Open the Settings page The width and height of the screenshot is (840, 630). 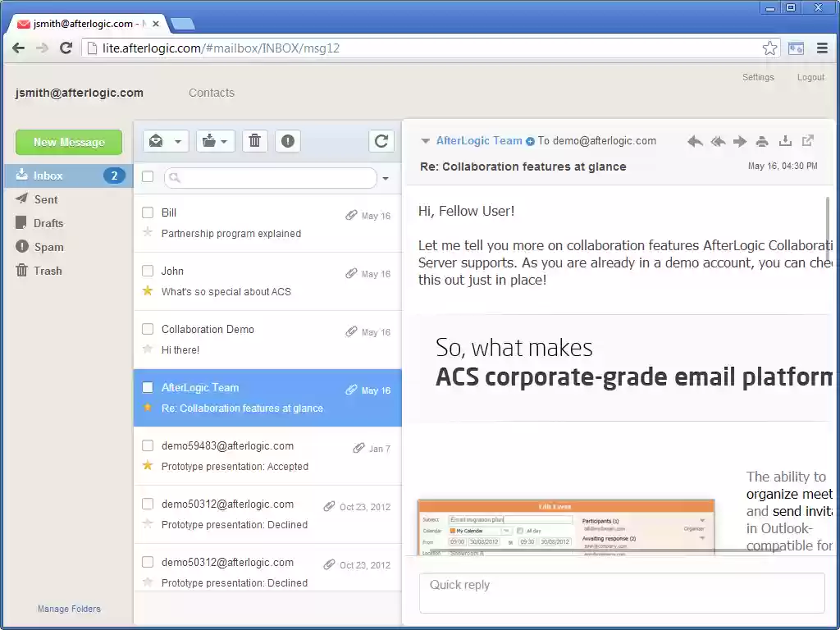point(757,76)
